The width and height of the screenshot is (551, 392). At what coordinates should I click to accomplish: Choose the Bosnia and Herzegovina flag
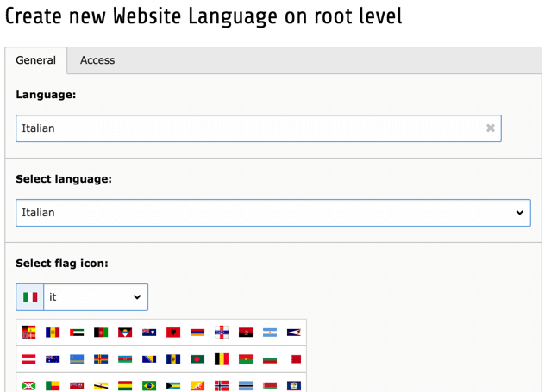tap(149, 359)
